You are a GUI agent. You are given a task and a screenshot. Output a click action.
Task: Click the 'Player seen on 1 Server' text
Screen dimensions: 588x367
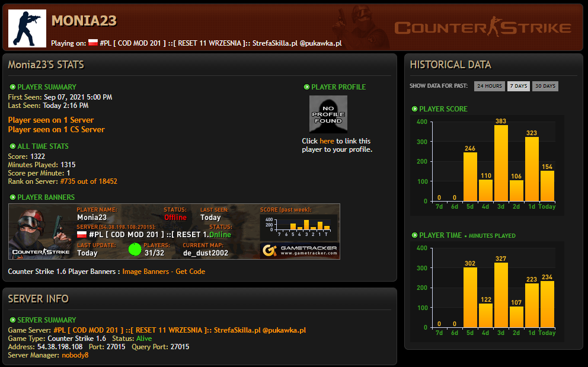point(51,120)
